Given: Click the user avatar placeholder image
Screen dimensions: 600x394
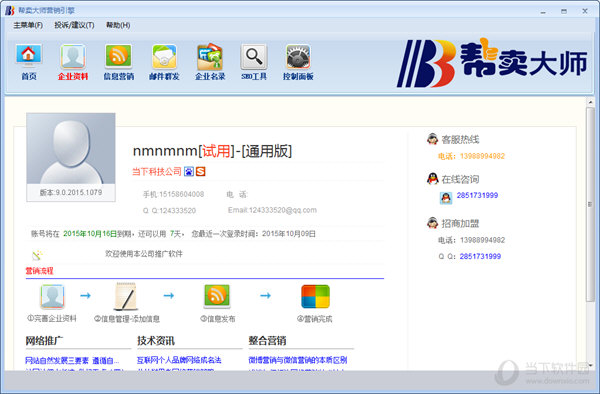Looking at the screenshot, I should 71,148.
